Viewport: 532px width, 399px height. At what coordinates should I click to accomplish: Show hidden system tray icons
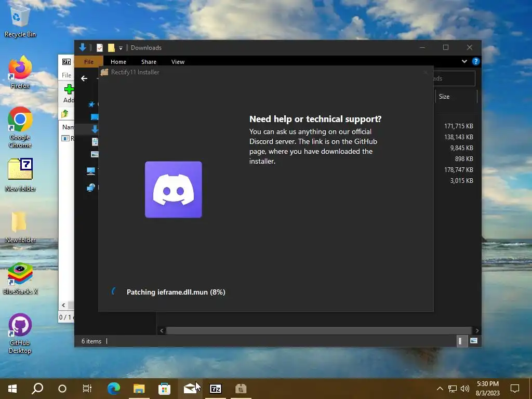[440, 389]
